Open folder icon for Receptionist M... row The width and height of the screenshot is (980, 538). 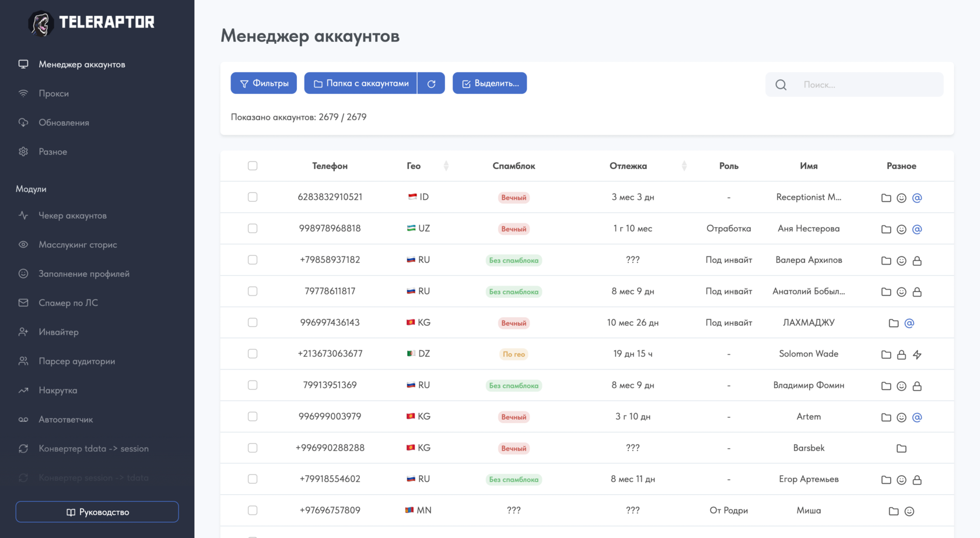pyautogui.click(x=886, y=198)
